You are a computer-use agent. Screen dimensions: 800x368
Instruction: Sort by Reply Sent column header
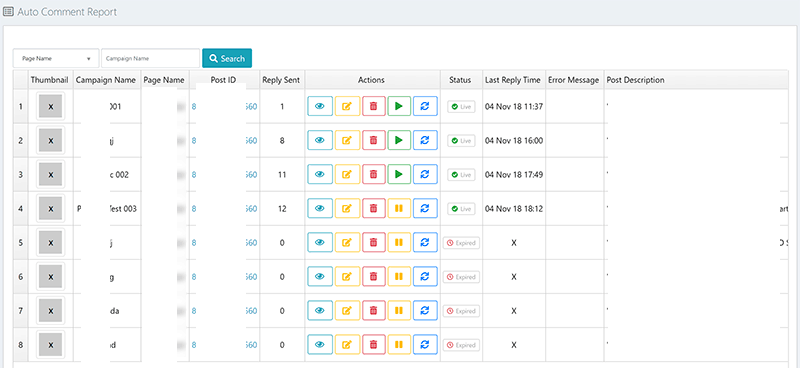click(281, 80)
